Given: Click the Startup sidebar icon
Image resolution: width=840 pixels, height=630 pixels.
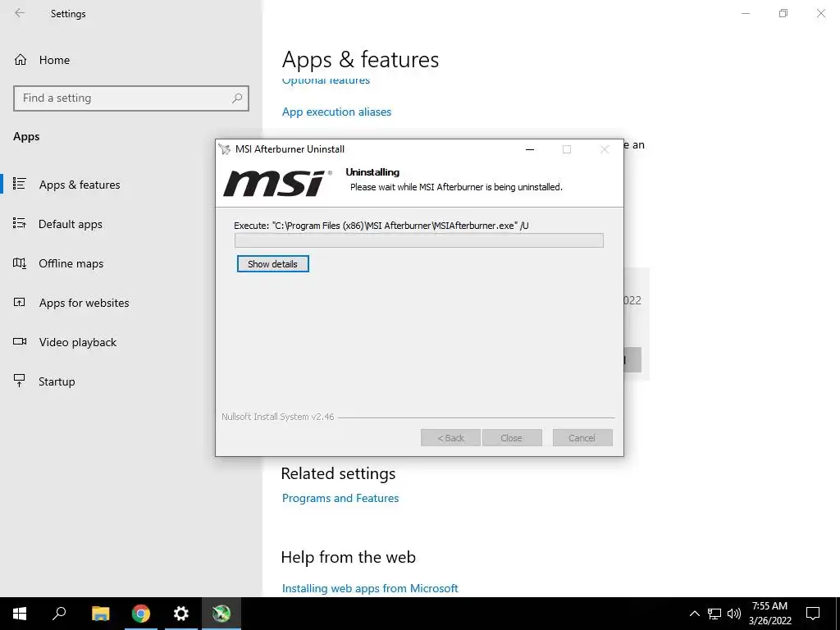Looking at the screenshot, I should pos(20,381).
